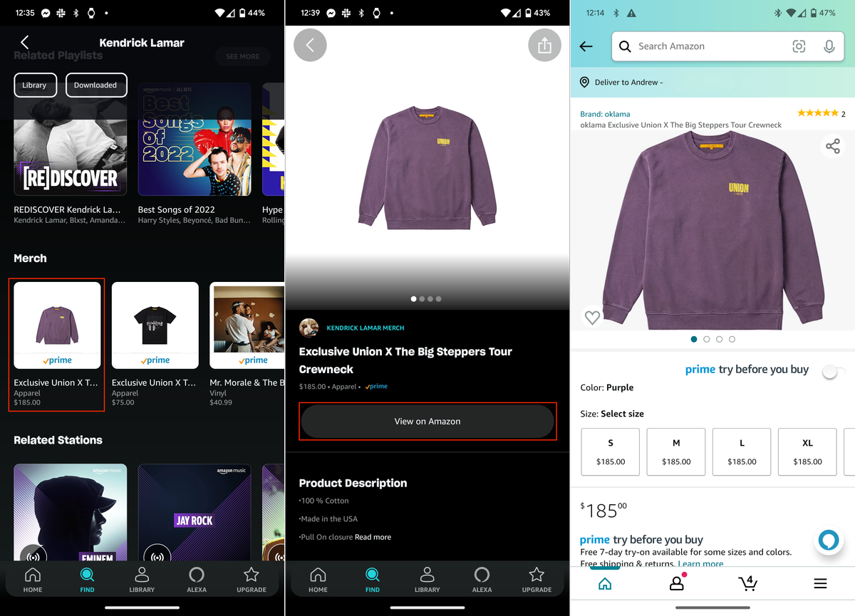
Task: Open the Learn more link for free shipping
Action: [x=700, y=563]
